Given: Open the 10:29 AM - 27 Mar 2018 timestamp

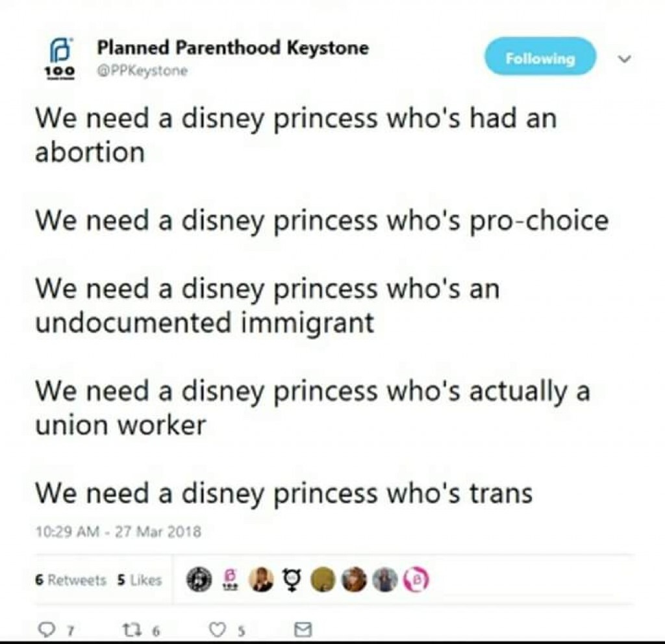Looking at the screenshot, I should click(118, 532).
